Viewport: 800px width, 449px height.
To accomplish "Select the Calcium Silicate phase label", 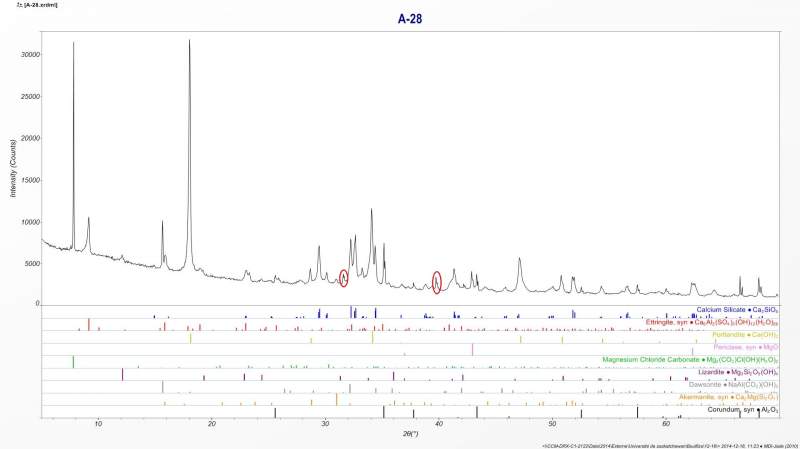I will pyautogui.click(x=737, y=310).
